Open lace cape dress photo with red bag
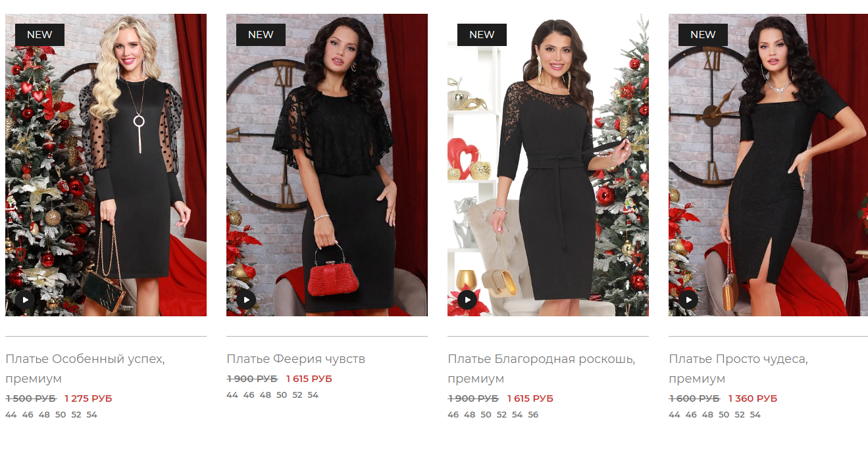This screenshot has width=868, height=457. click(327, 165)
